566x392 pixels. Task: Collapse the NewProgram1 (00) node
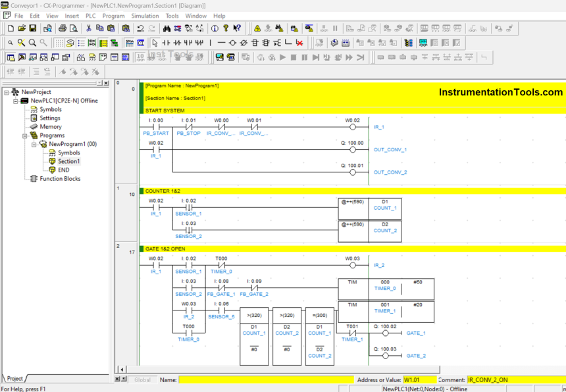coord(34,144)
